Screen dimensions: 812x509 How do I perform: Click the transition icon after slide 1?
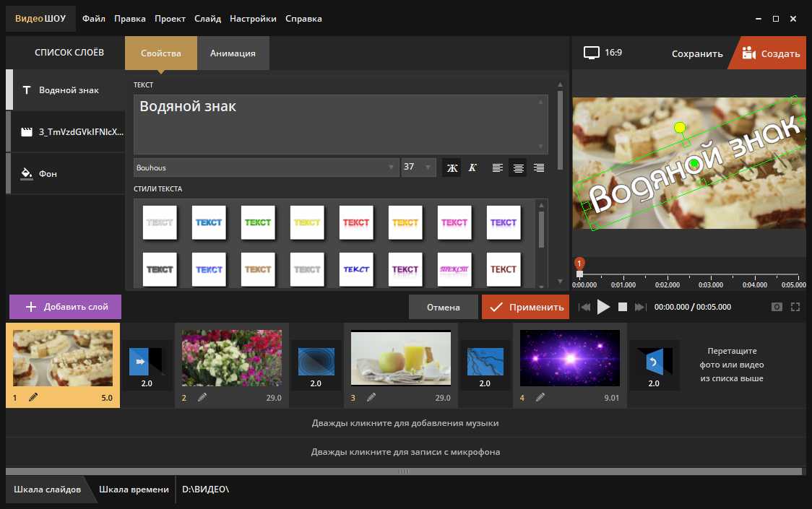(146, 364)
